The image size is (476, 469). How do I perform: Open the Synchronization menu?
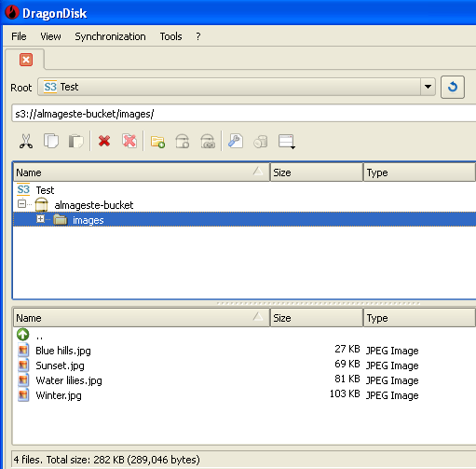pos(110,36)
